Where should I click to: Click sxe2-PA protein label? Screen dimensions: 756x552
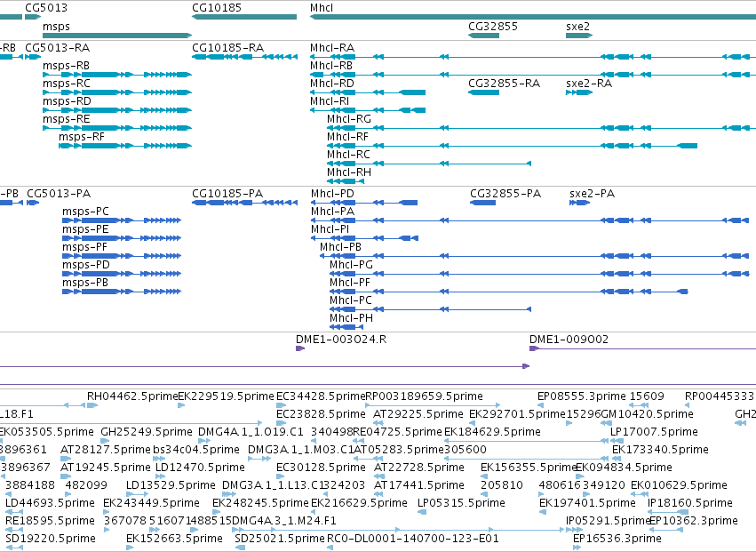(x=592, y=194)
